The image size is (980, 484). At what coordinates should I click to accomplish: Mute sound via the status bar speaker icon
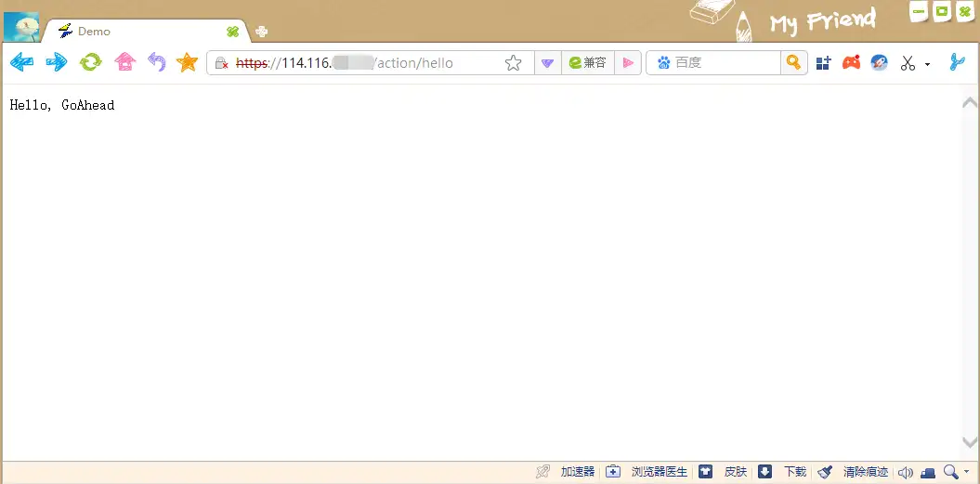[x=906, y=472]
